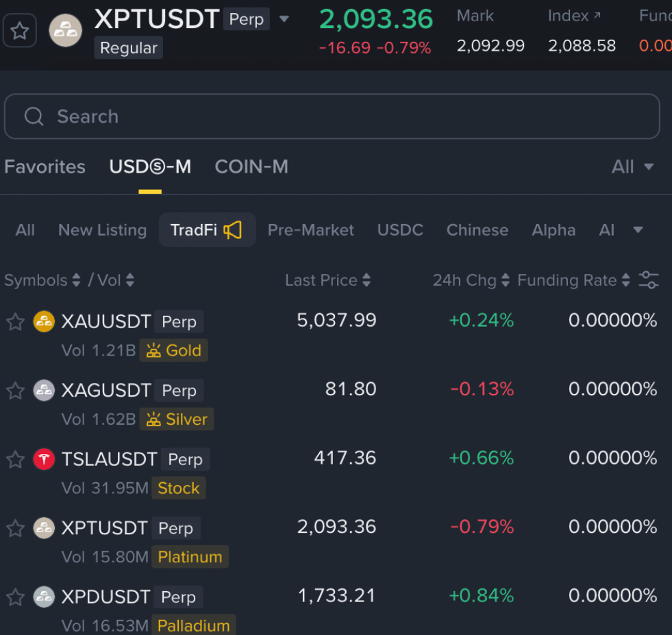Sort list by Last Price

(x=327, y=280)
